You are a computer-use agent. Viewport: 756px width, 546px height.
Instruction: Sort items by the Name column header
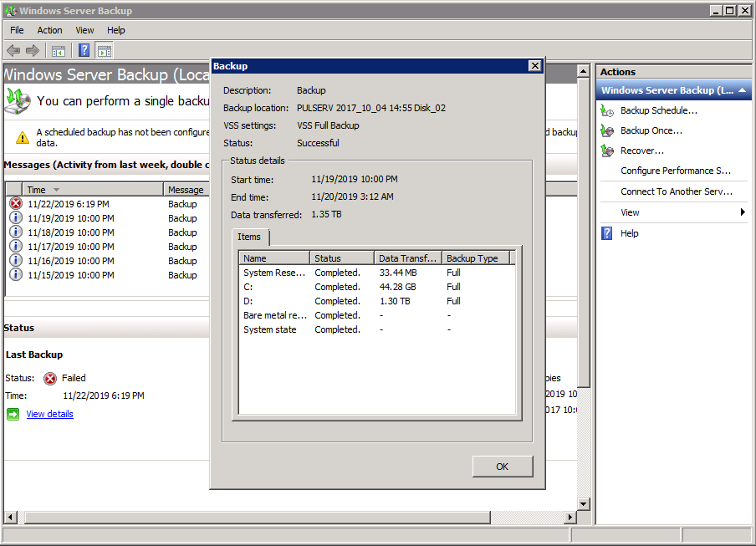[274, 258]
